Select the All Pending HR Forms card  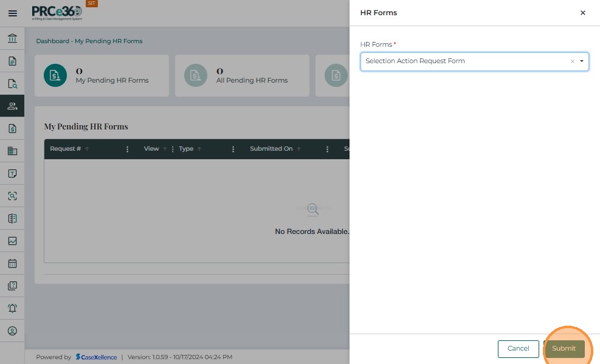tap(242, 76)
